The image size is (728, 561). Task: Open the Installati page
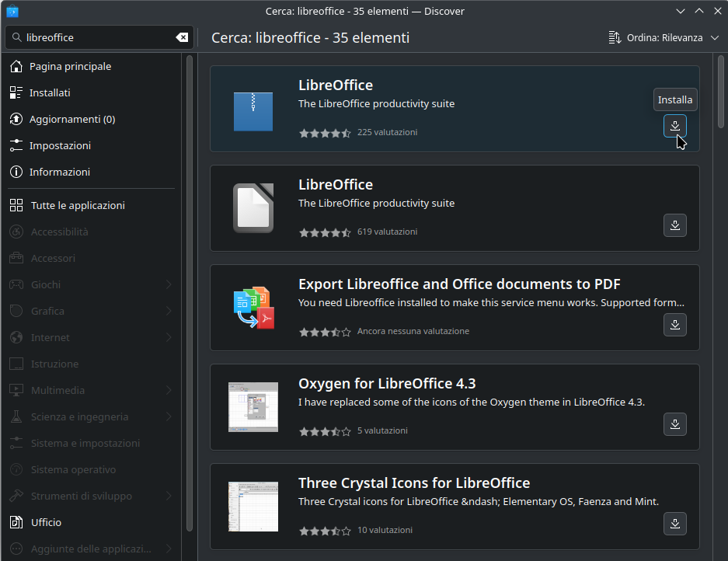[50, 93]
